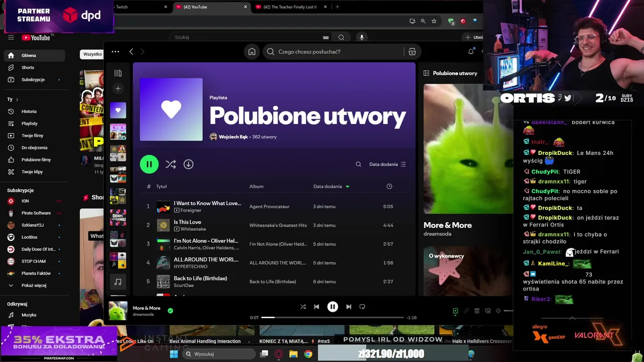Open album Agent Provocateur
Viewport: 644px width, 362px height.
(269, 206)
